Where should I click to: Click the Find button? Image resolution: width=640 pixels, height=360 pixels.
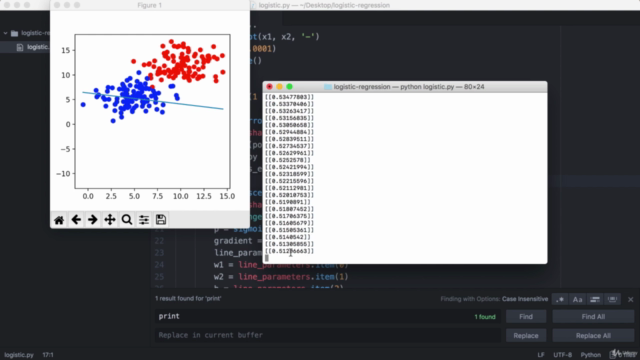click(526, 317)
